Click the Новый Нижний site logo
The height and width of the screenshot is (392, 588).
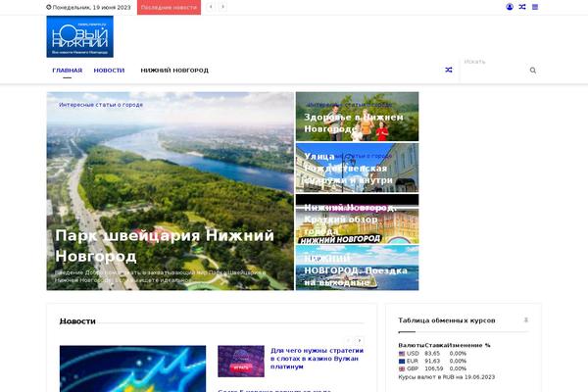click(x=79, y=36)
